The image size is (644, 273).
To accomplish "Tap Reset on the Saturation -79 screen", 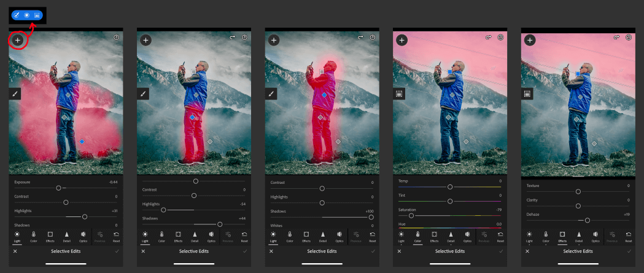I will click(x=501, y=236).
